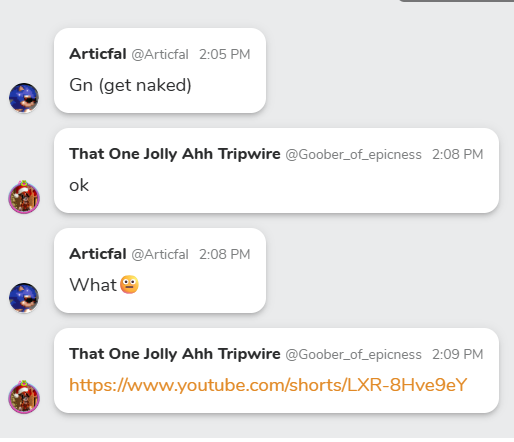Click the 'ok' message bubble text
This screenshot has height=442, width=514.
click(79, 185)
